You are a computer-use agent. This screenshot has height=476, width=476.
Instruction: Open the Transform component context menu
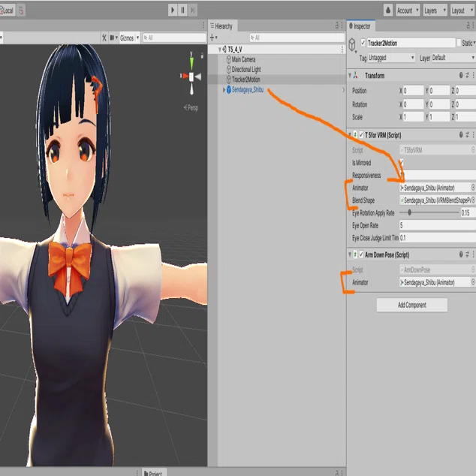click(x=474, y=75)
